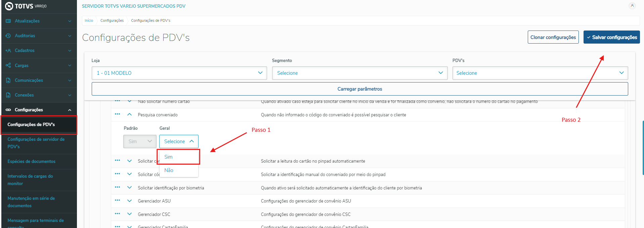Open the PDV's dropdown
Viewport: 644px width, 228px height.
540,73
